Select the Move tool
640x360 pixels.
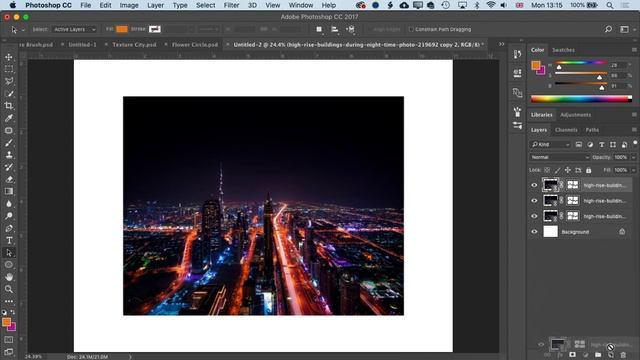(9, 57)
